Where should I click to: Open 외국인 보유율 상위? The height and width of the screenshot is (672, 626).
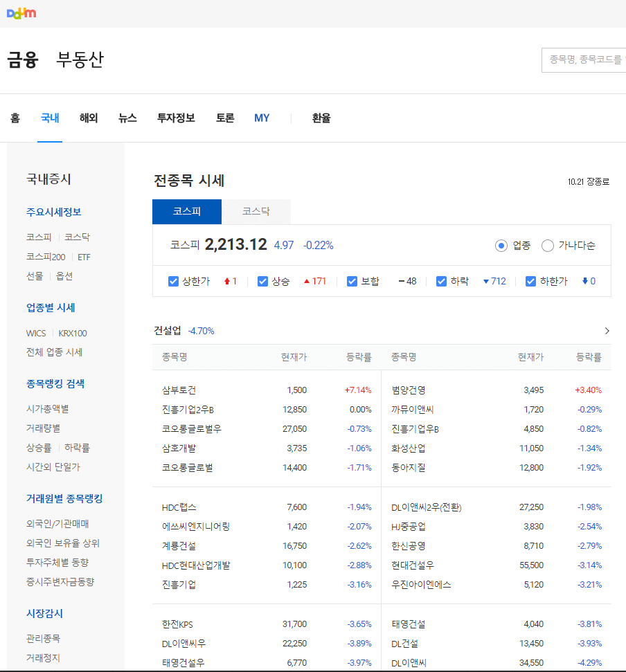coord(62,543)
